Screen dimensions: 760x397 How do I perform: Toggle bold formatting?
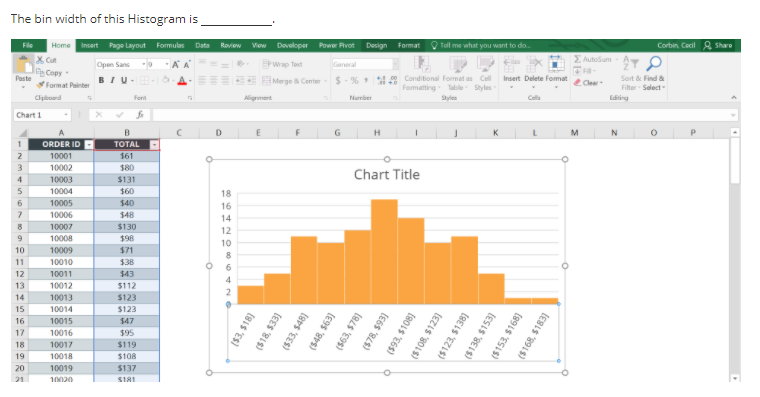[x=101, y=80]
